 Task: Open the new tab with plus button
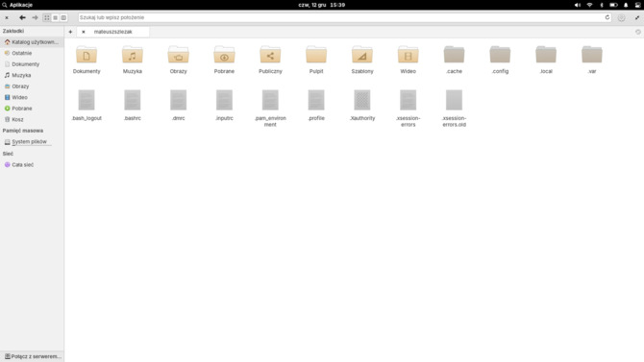coord(70,32)
